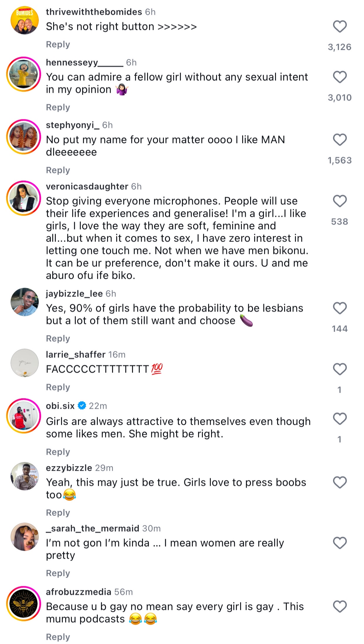This screenshot has width=364, height=644.
Task: Like _sarah_the_mermaid's comment
Action: coord(340,543)
